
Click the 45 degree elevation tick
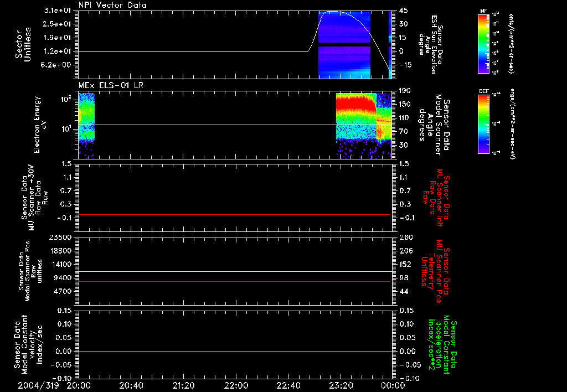[403, 11]
